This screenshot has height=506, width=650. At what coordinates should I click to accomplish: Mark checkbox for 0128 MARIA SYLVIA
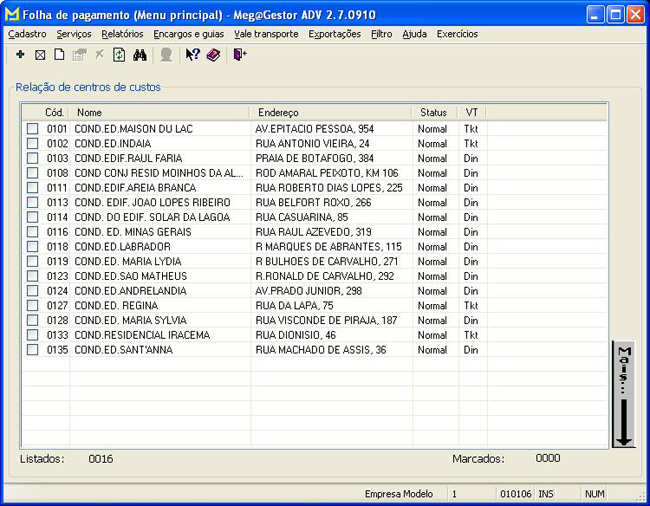click(x=32, y=320)
